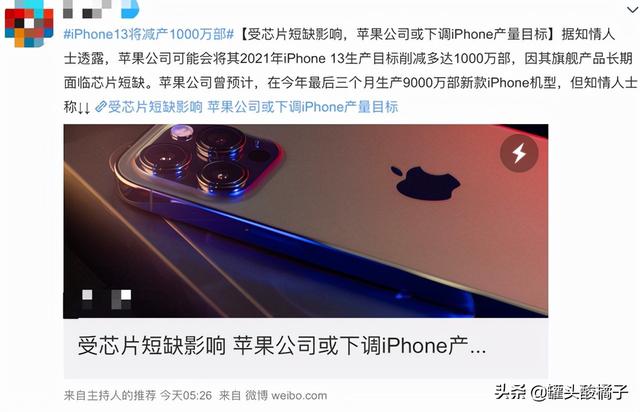This screenshot has height=412, width=640.
Task: Click the right pixelated logo in photo corner
Action: [x=121, y=299]
